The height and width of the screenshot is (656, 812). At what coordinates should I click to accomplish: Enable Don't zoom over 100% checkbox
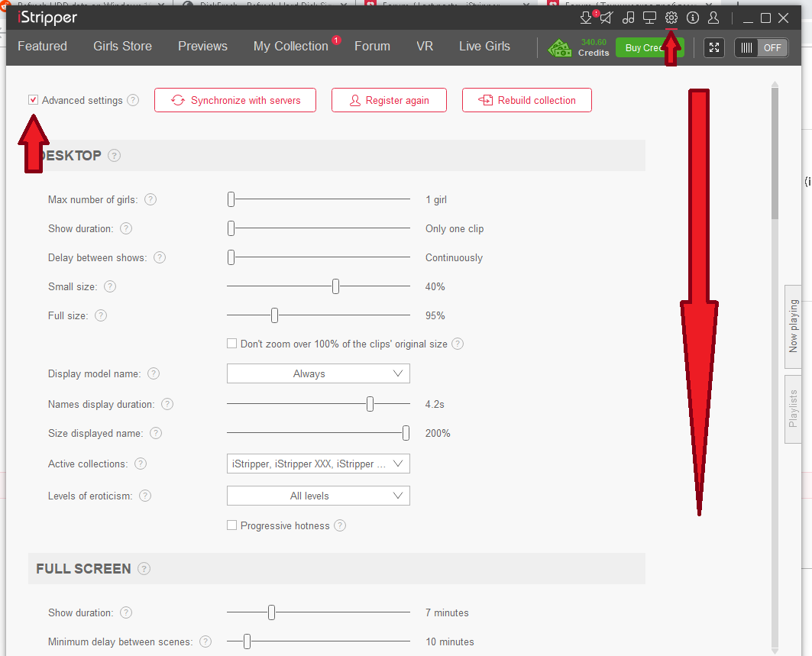click(232, 344)
